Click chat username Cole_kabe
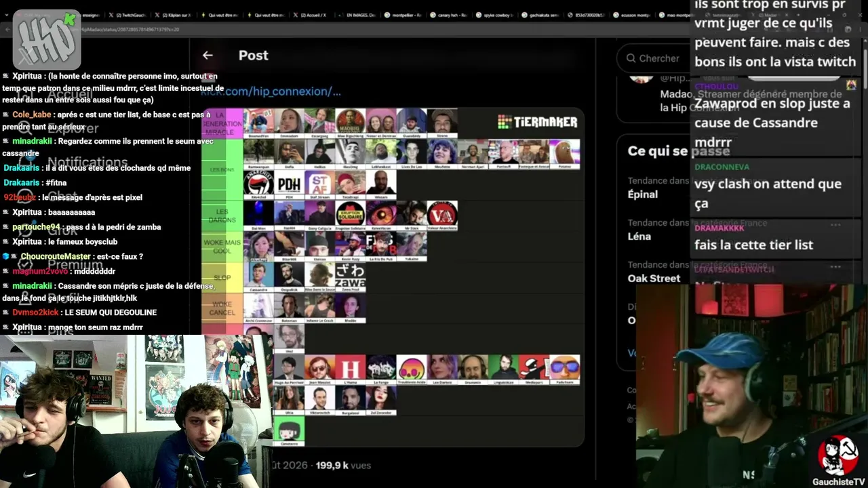The height and width of the screenshot is (488, 868). (x=31, y=115)
